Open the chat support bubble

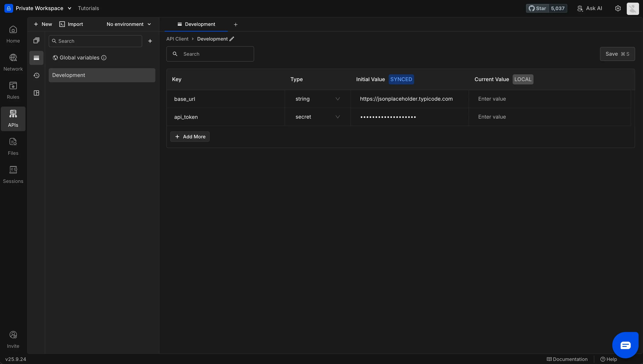coord(625,345)
